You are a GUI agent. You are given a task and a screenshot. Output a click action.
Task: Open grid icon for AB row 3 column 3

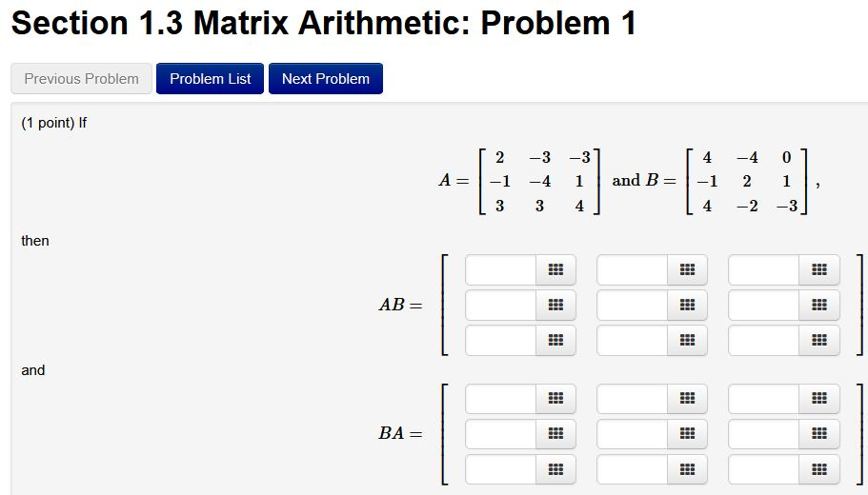click(x=819, y=340)
